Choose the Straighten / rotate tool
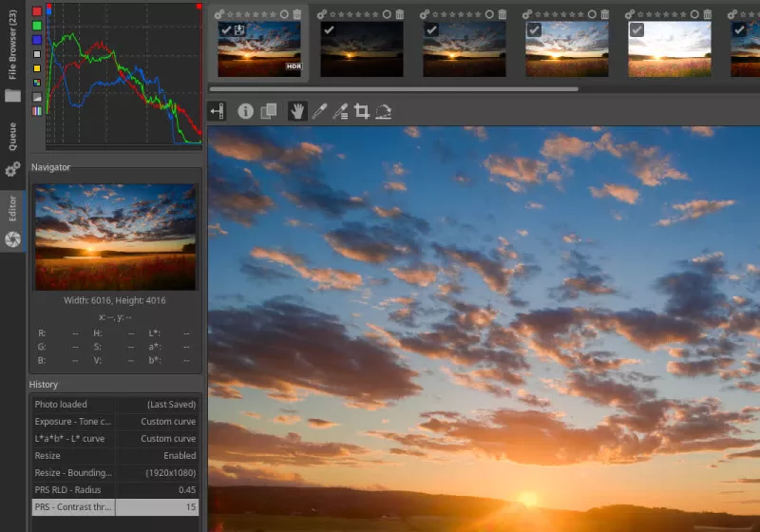This screenshot has width=760, height=532. (x=384, y=111)
